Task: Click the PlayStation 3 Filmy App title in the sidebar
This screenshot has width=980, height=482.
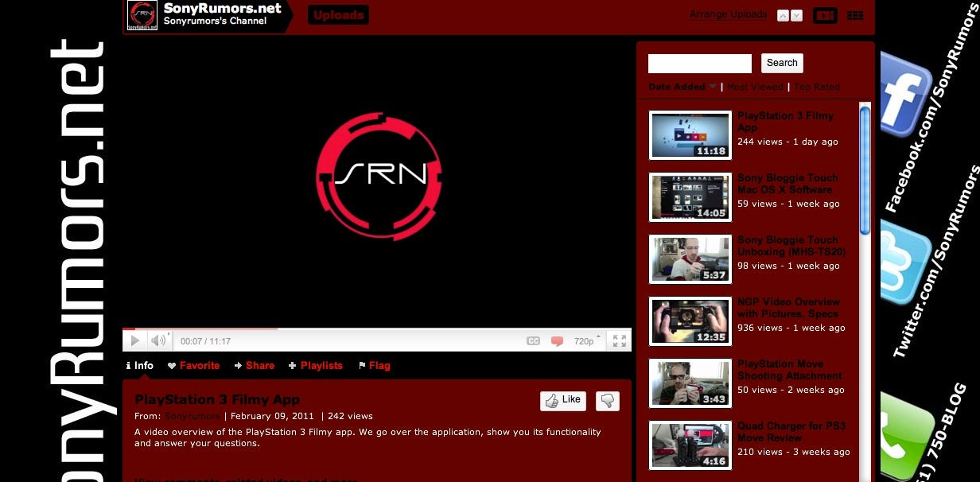Action: click(785, 122)
